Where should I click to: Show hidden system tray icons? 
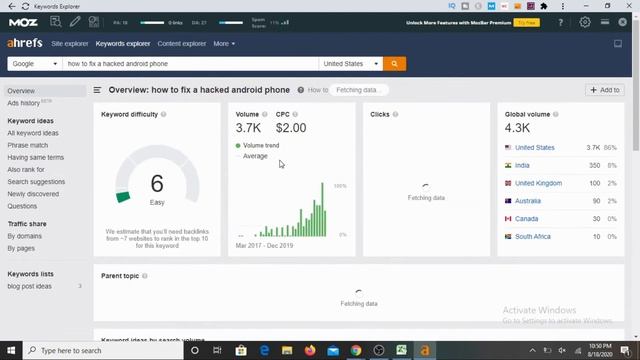(532, 350)
